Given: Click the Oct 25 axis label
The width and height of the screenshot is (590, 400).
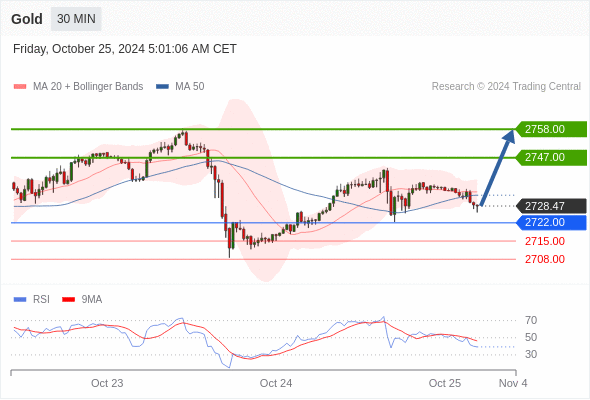Looking at the screenshot, I should tap(445, 383).
